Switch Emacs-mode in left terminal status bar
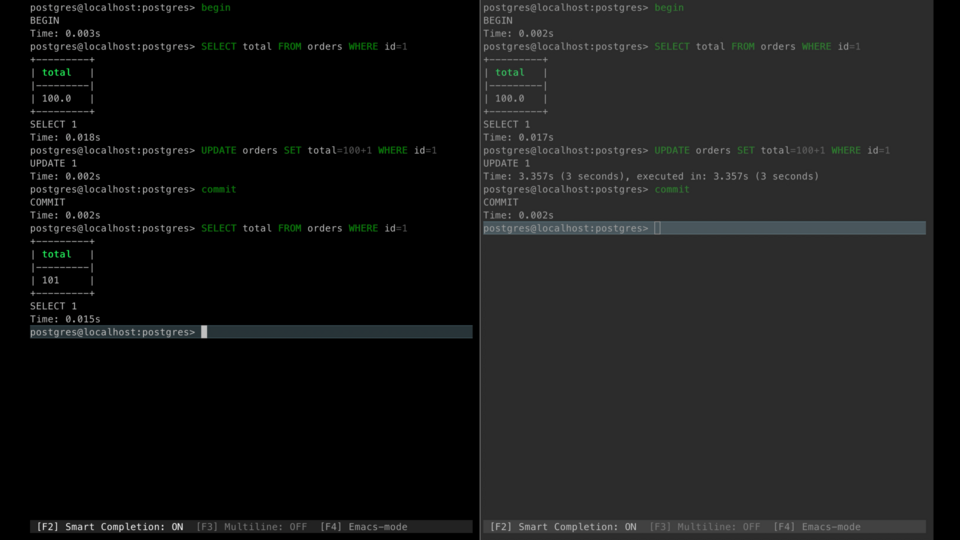Image resolution: width=960 pixels, height=540 pixels. tap(364, 527)
